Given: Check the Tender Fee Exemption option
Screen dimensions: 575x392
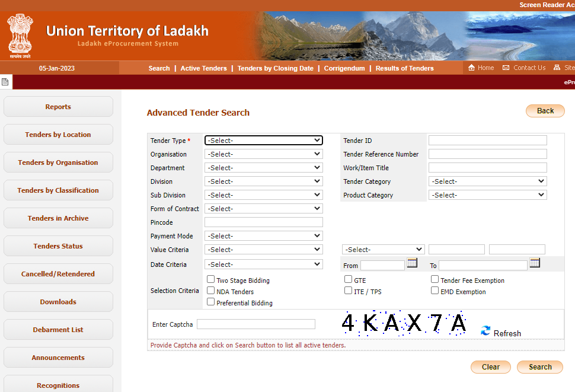Looking at the screenshot, I should [x=435, y=279].
